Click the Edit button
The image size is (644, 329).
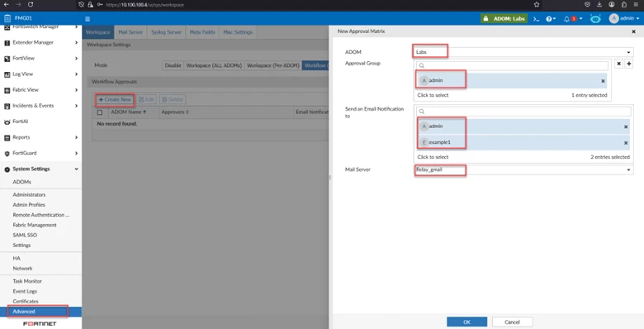146,99
